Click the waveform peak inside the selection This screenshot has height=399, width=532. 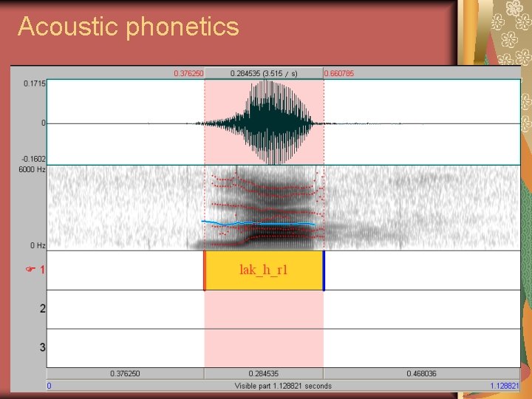[267, 122]
